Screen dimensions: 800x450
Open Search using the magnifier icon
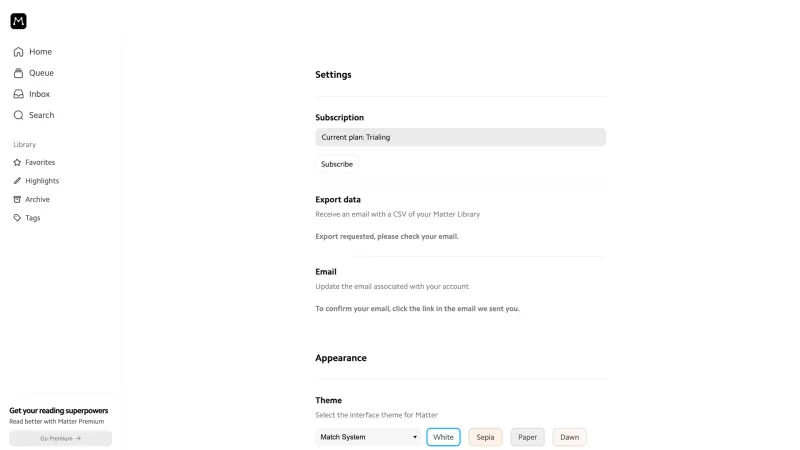click(x=18, y=115)
